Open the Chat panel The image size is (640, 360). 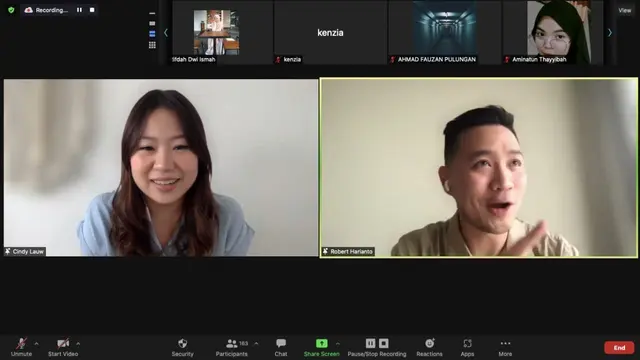pyautogui.click(x=281, y=347)
